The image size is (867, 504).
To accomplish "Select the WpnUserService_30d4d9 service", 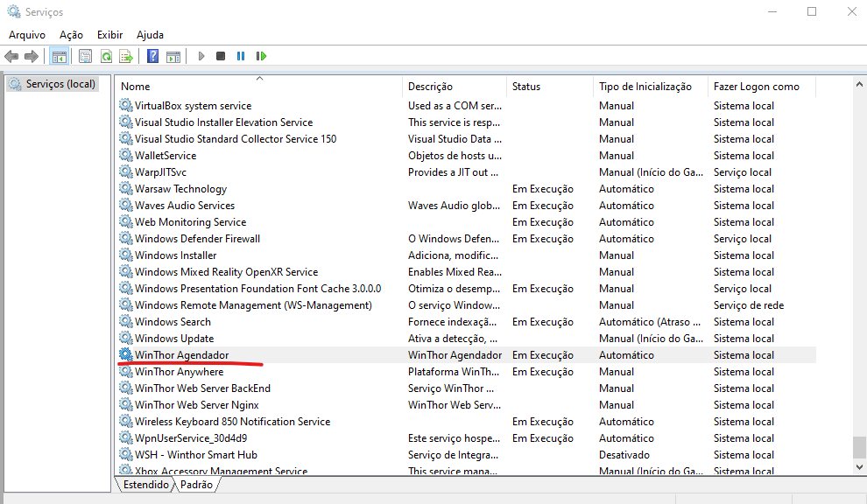I will pos(191,438).
